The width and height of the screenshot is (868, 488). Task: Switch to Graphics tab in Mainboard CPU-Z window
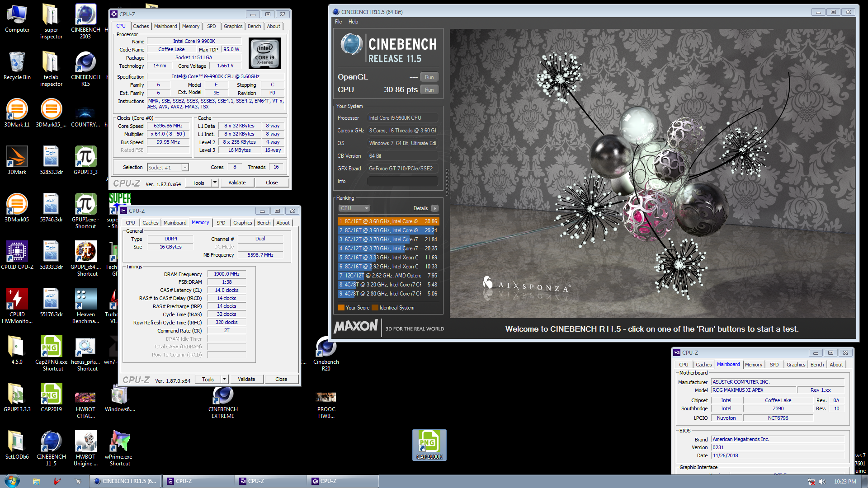pyautogui.click(x=796, y=365)
